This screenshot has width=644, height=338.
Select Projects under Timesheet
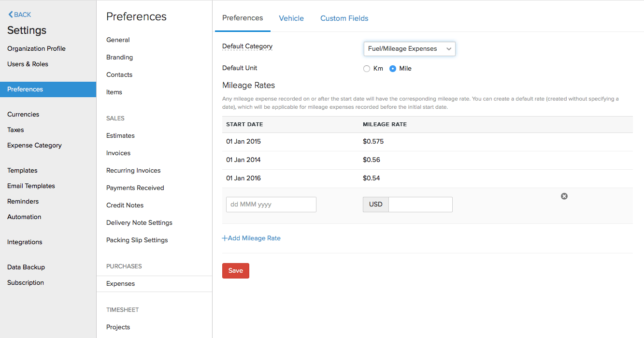[118, 327]
